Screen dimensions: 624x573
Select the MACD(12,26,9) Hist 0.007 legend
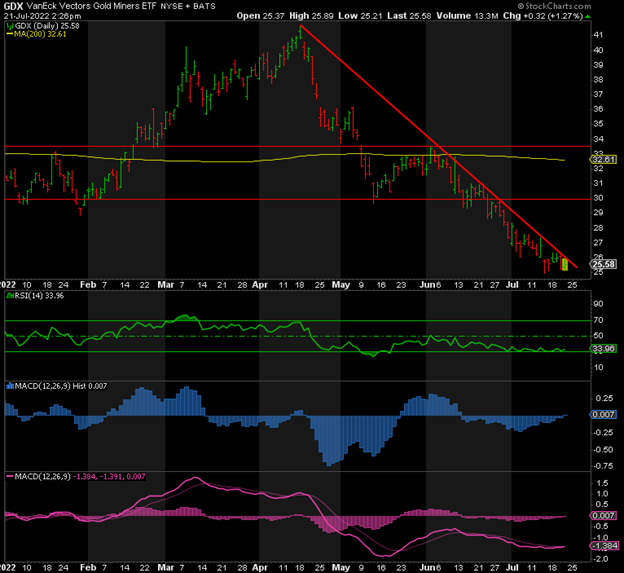click(x=60, y=386)
